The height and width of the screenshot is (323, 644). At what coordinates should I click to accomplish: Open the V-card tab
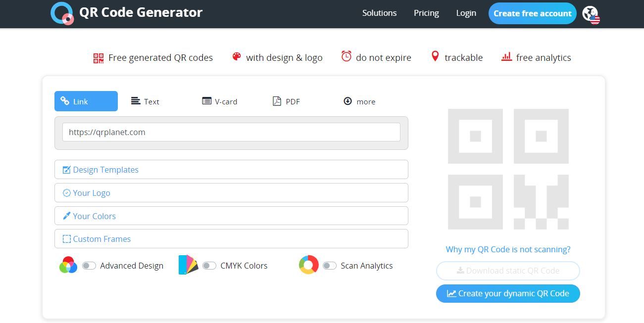point(220,101)
